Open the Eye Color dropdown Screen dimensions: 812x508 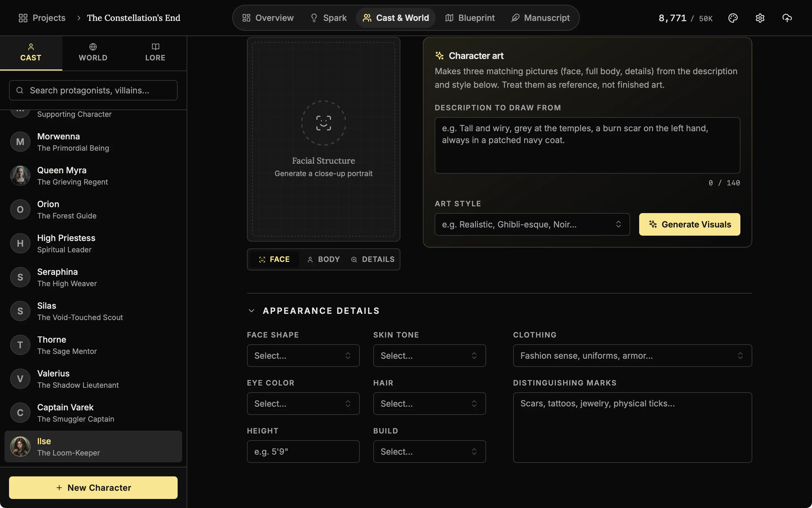tap(303, 404)
